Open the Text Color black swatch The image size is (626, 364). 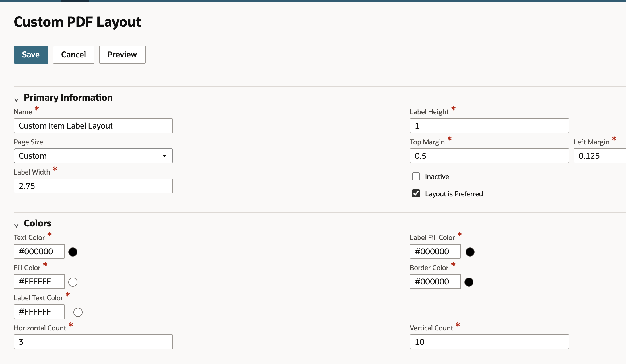point(73,252)
